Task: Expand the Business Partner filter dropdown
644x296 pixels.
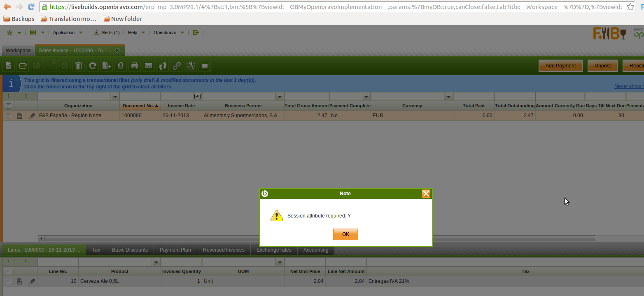Action: [x=280, y=97]
